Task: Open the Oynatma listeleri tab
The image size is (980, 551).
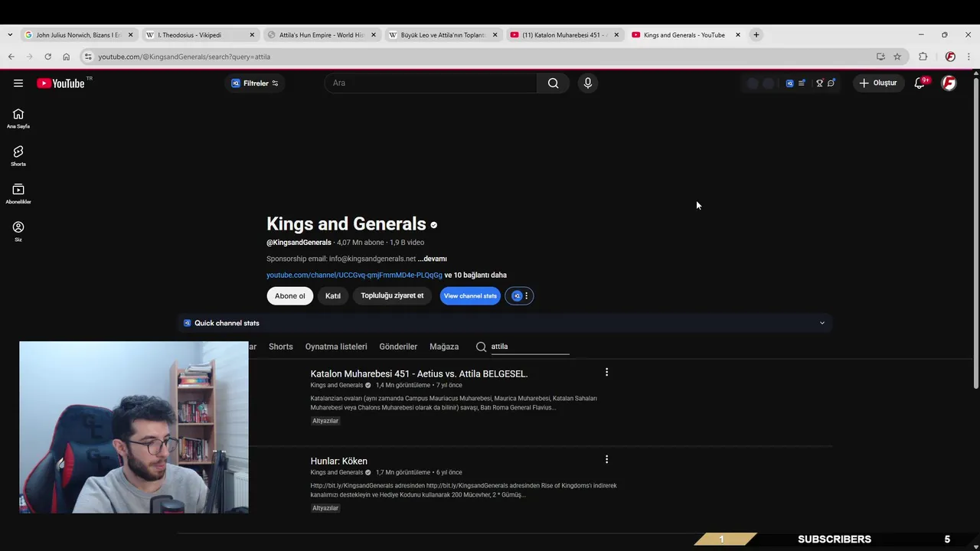Action: coord(336,347)
